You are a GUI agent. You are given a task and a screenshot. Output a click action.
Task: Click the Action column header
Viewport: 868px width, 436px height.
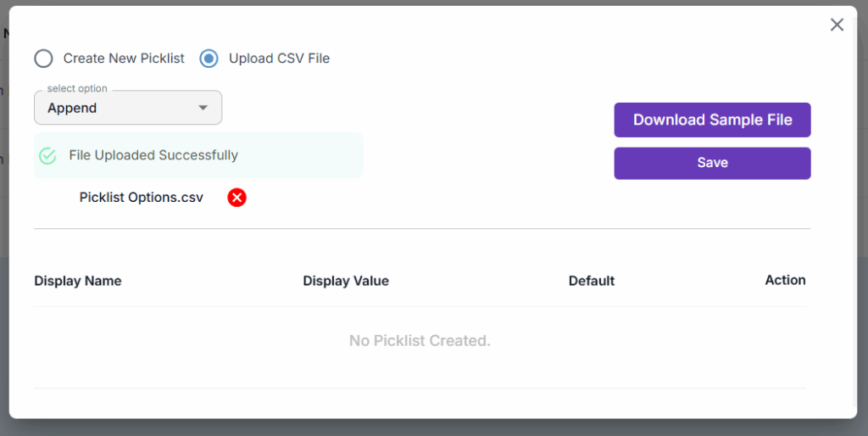pos(785,280)
